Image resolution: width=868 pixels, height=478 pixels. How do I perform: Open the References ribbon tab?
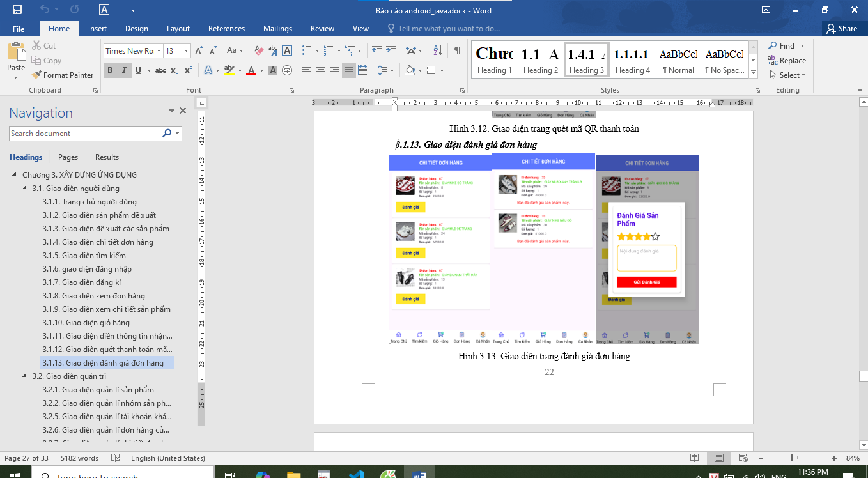click(226, 29)
